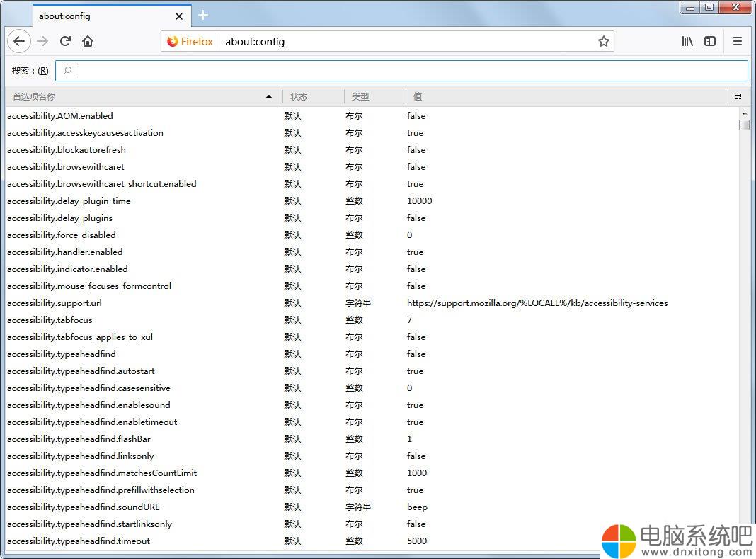Select accessibility.tabfocus_applies_to_xul row

point(372,337)
